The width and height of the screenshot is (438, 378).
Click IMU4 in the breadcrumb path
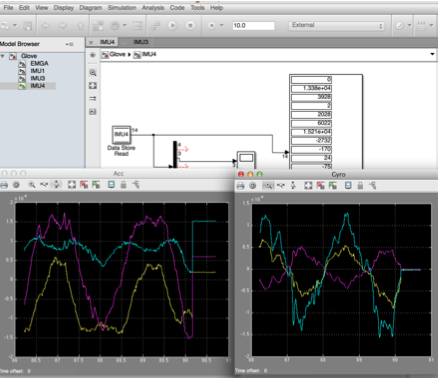coord(149,54)
